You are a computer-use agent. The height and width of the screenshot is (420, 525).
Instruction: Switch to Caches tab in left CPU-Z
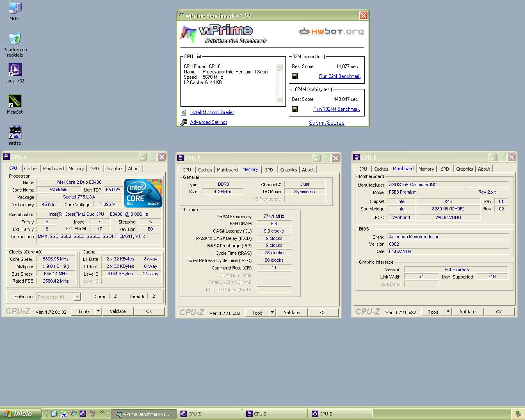pyautogui.click(x=31, y=169)
